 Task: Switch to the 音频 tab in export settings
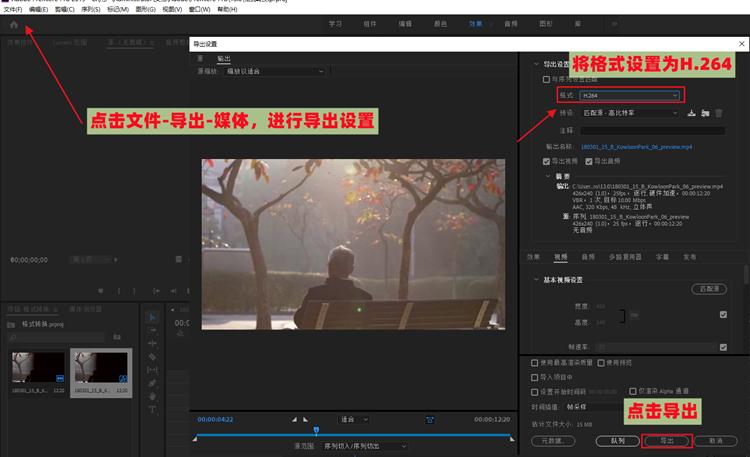tap(588, 257)
